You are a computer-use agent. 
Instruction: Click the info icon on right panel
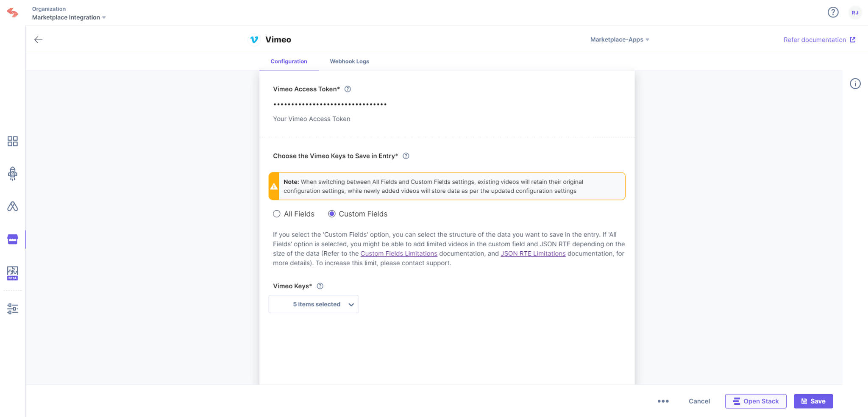855,83
